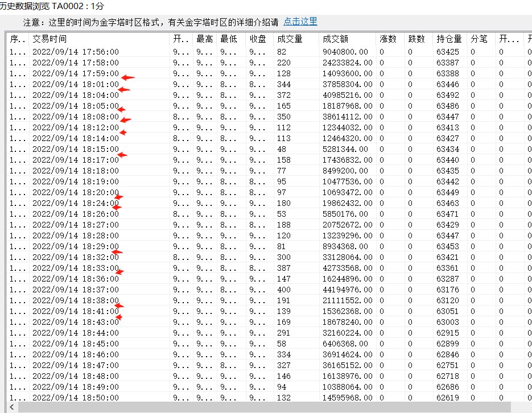The width and height of the screenshot is (532, 413).
Task: Click the amount cell 44194976.00
Action: click(x=348, y=290)
